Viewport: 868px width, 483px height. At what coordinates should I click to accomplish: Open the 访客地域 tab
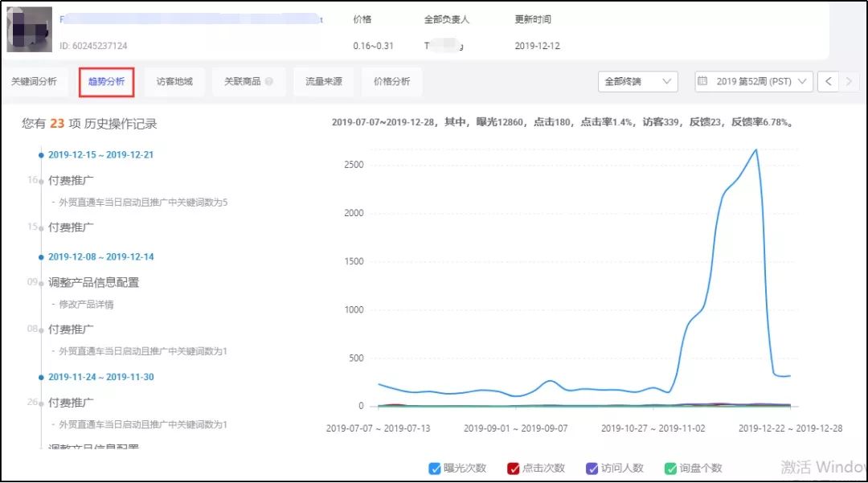point(174,81)
